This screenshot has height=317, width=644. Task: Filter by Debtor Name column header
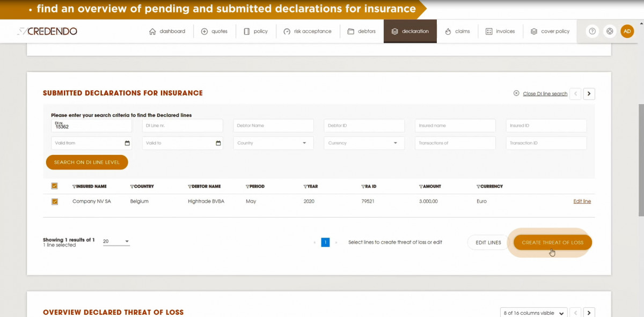[x=204, y=187]
